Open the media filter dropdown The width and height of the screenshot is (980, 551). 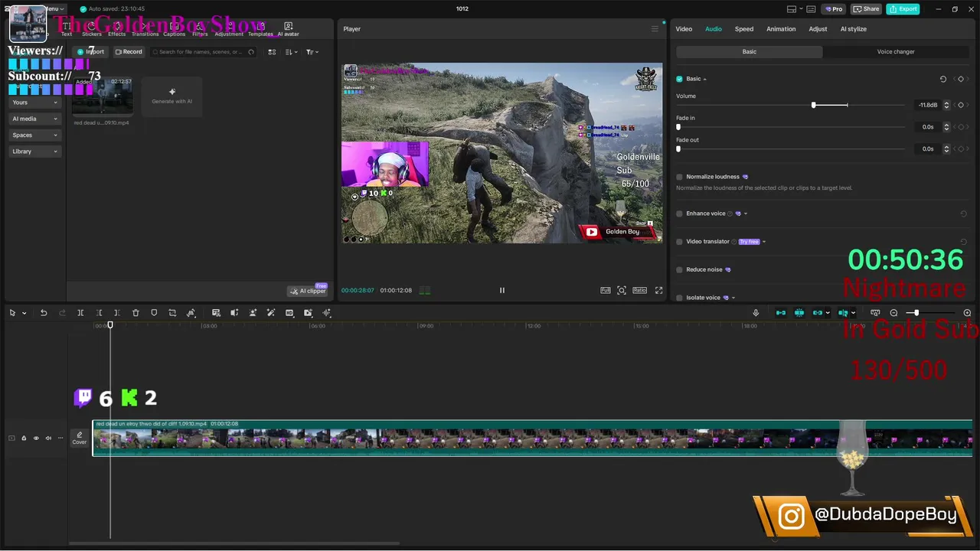click(312, 52)
